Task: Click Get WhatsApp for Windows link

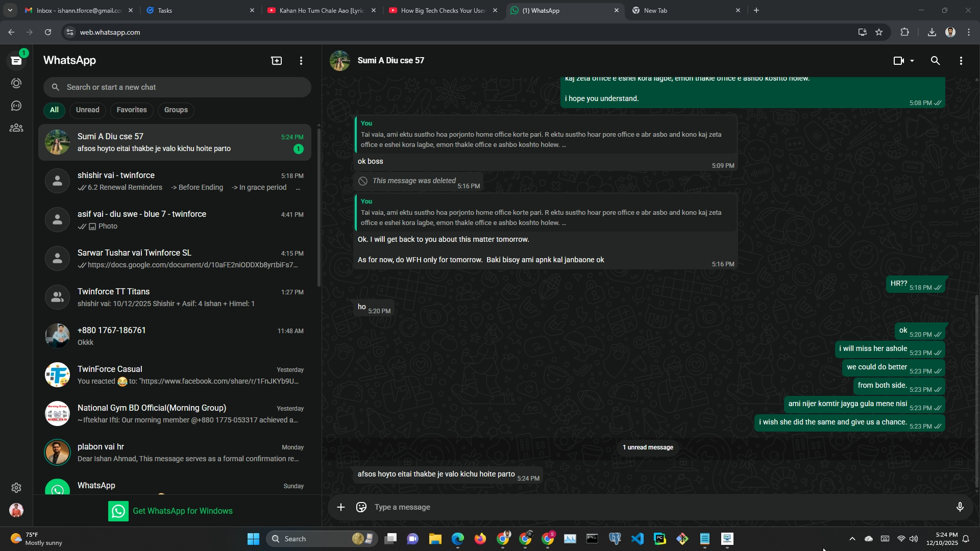Action: tap(182, 511)
